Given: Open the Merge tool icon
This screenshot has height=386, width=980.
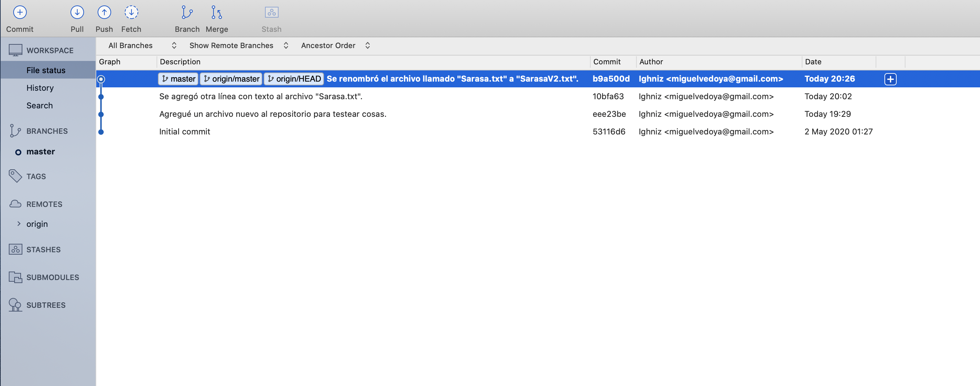Looking at the screenshot, I should (217, 13).
